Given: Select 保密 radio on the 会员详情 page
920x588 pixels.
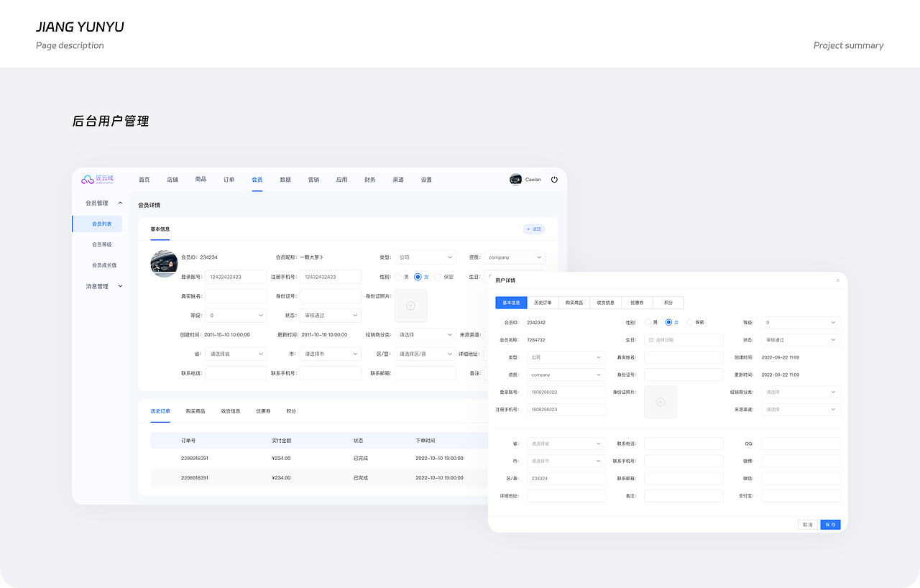Looking at the screenshot, I should point(438,277).
